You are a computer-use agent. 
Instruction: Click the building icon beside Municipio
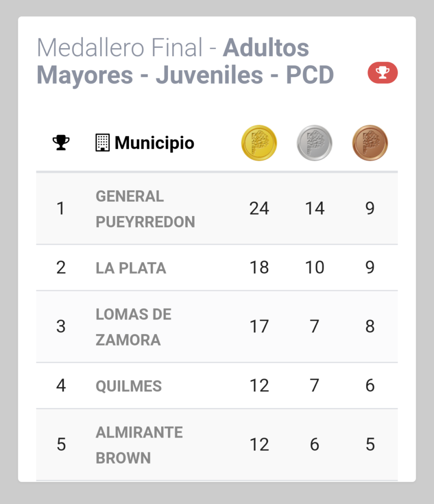102,143
